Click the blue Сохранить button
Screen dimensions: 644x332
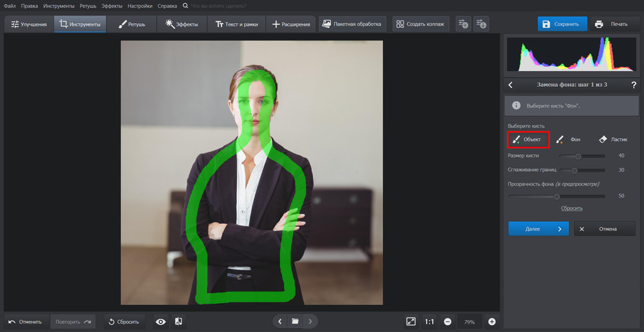(x=562, y=24)
